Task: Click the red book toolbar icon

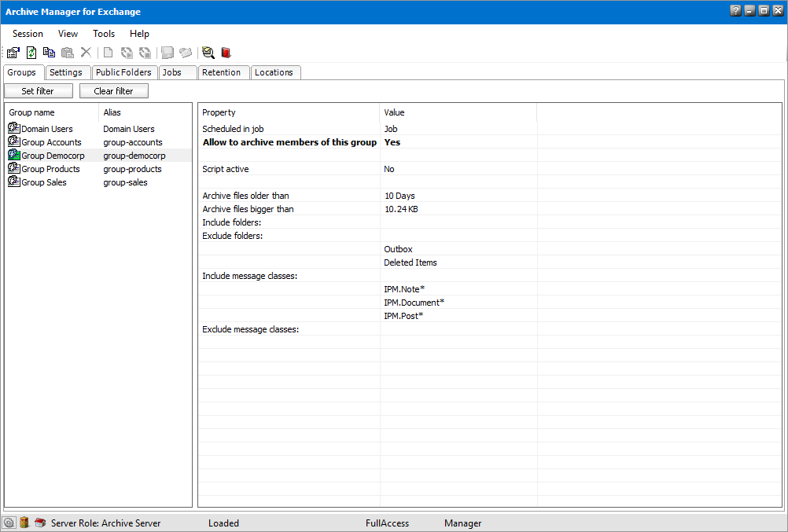Action: tap(226, 53)
